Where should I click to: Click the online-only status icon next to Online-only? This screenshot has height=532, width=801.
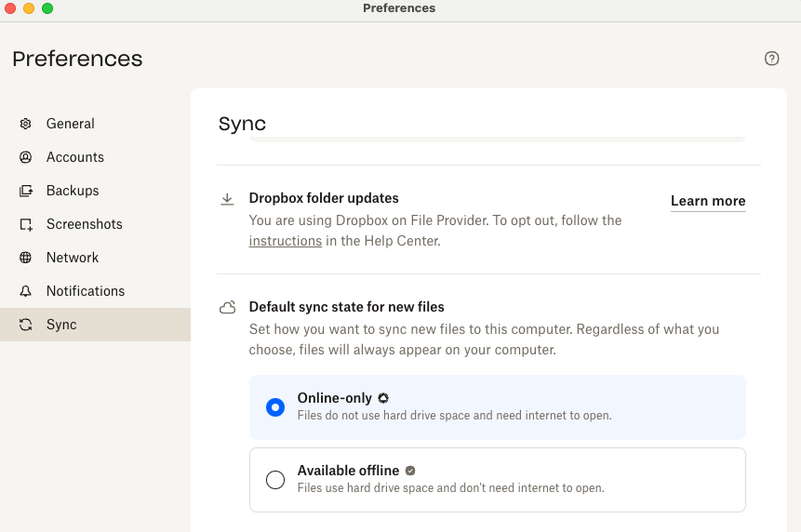pos(383,398)
